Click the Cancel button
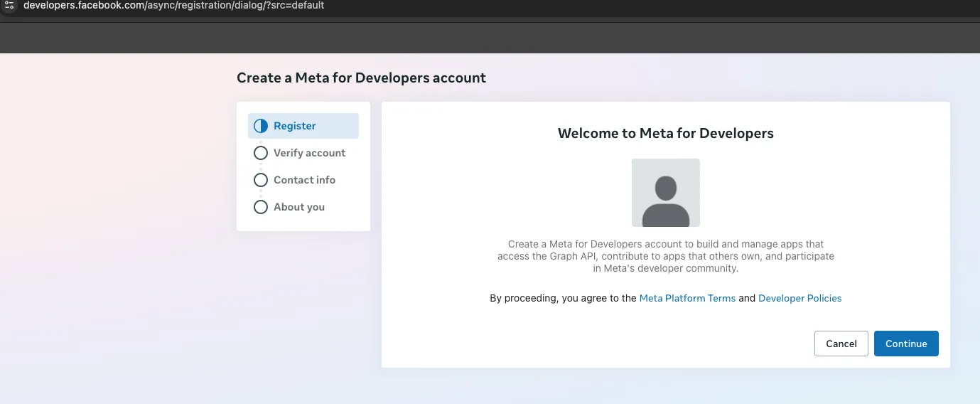 pos(841,344)
